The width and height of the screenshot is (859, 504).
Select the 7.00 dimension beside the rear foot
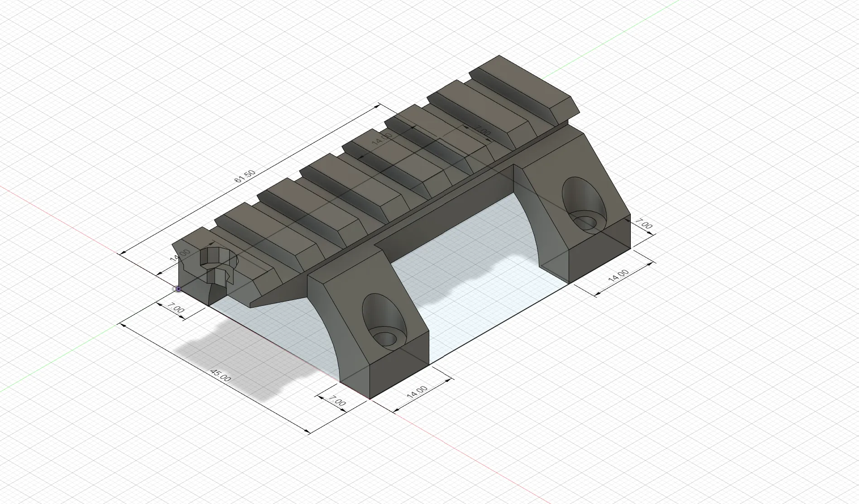coord(644,223)
